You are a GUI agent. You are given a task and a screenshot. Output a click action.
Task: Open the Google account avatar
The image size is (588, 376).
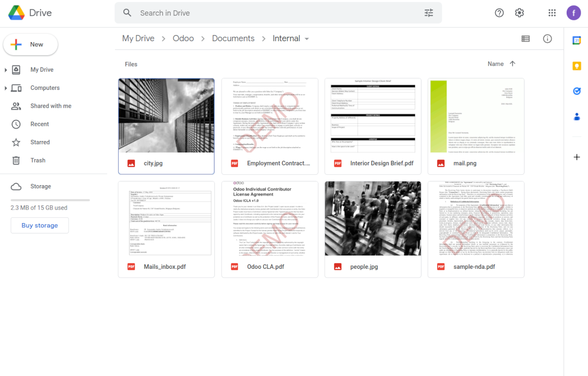tap(573, 13)
